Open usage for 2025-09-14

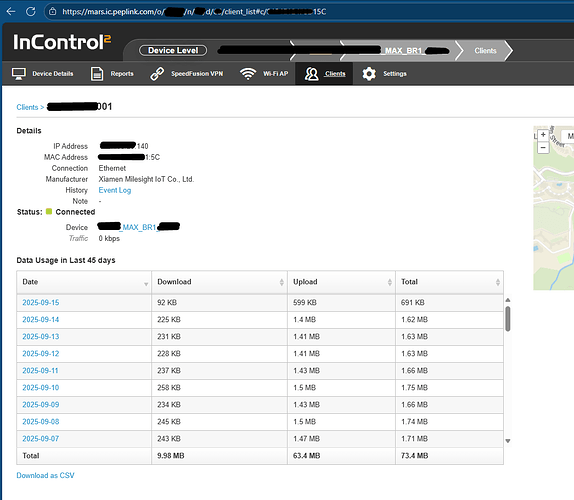pyautogui.click(x=41, y=320)
